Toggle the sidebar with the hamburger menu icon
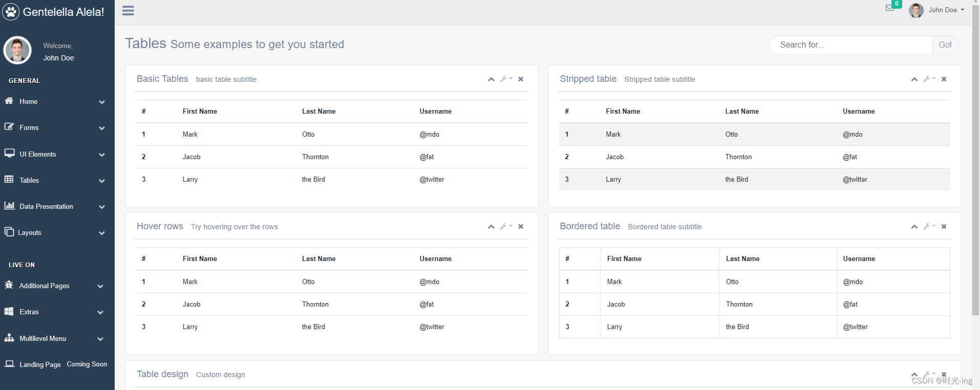This screenshot has height=390, width=980. click(x=128, y=11)
